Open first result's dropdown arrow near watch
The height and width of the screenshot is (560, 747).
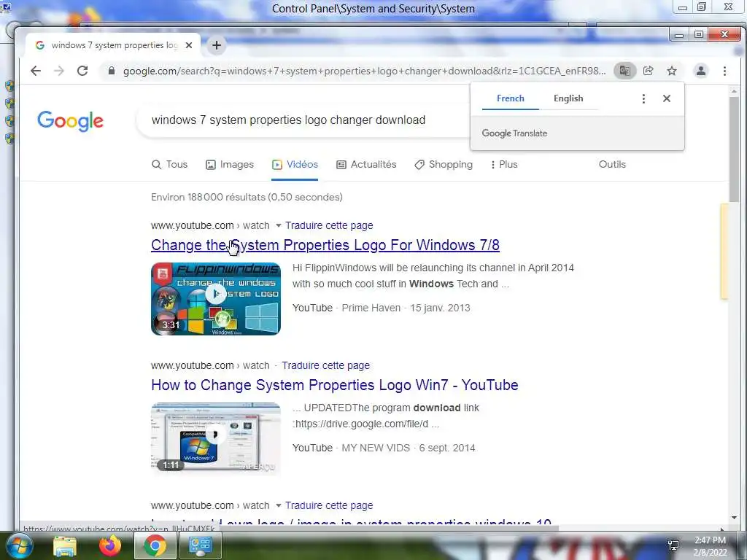[x=278, y=225]
